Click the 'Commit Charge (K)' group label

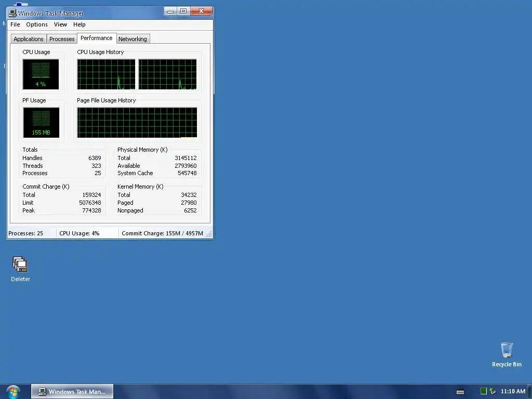coord(46,187)
